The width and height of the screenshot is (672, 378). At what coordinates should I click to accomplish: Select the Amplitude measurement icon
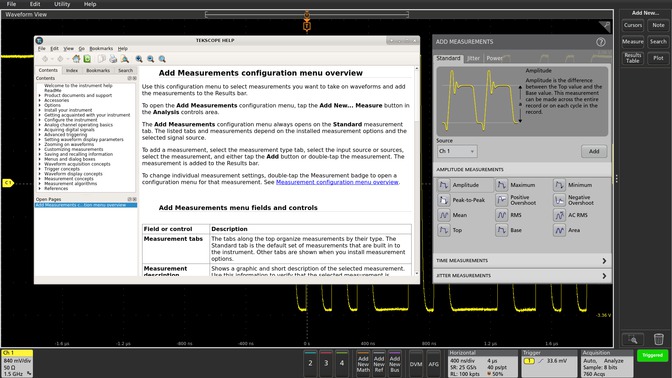pos(444,185)
